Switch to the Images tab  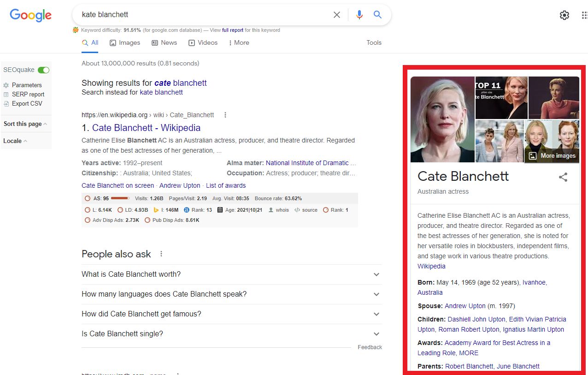pos(125,42)
